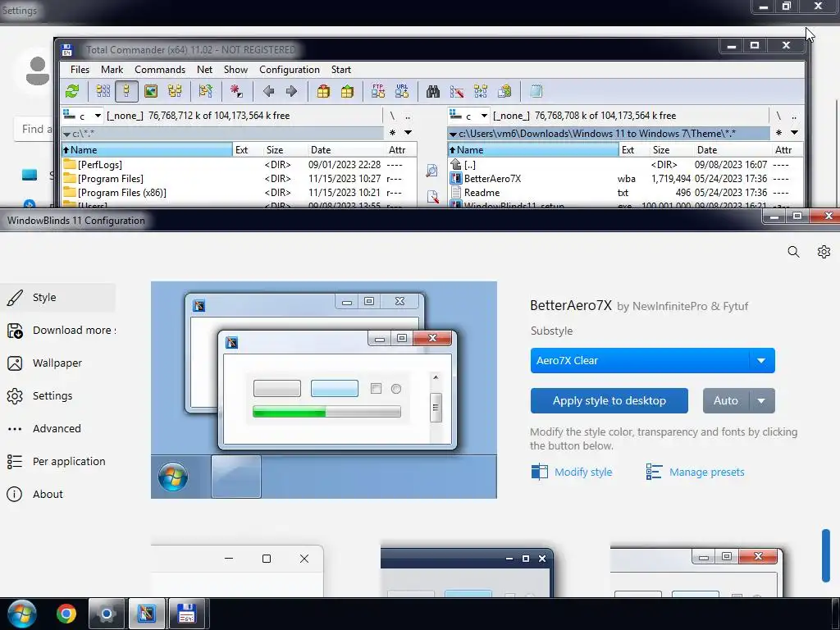Screen dimensions: 840x630
Task: Open file search with the binoculars icon
Action: coord(433,91)
